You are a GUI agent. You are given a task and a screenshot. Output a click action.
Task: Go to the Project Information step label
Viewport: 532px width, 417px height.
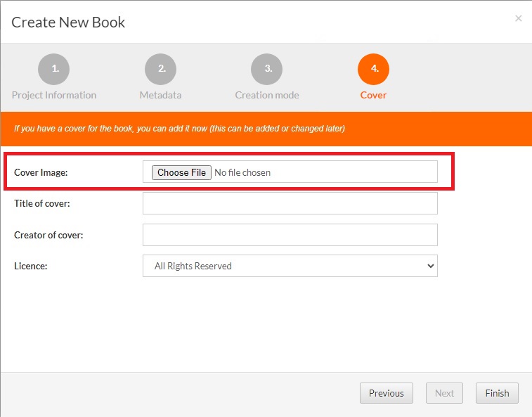pos(54,95)
